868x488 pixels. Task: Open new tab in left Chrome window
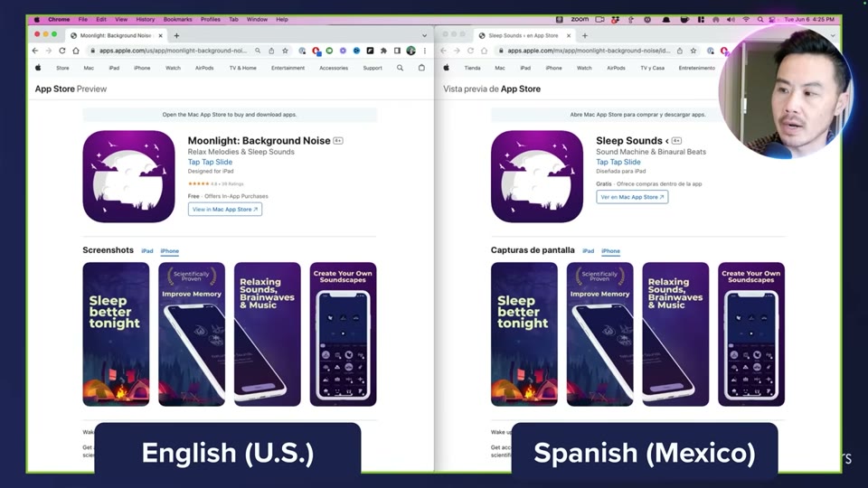(x=176, y=35)
